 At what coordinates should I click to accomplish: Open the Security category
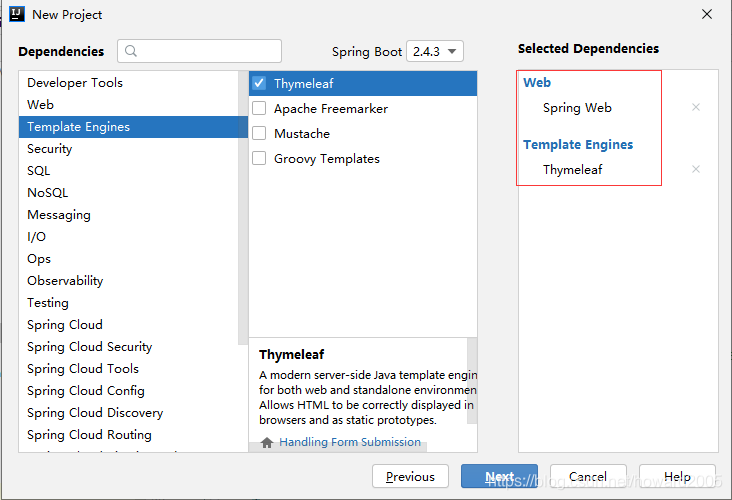[128, 148]
